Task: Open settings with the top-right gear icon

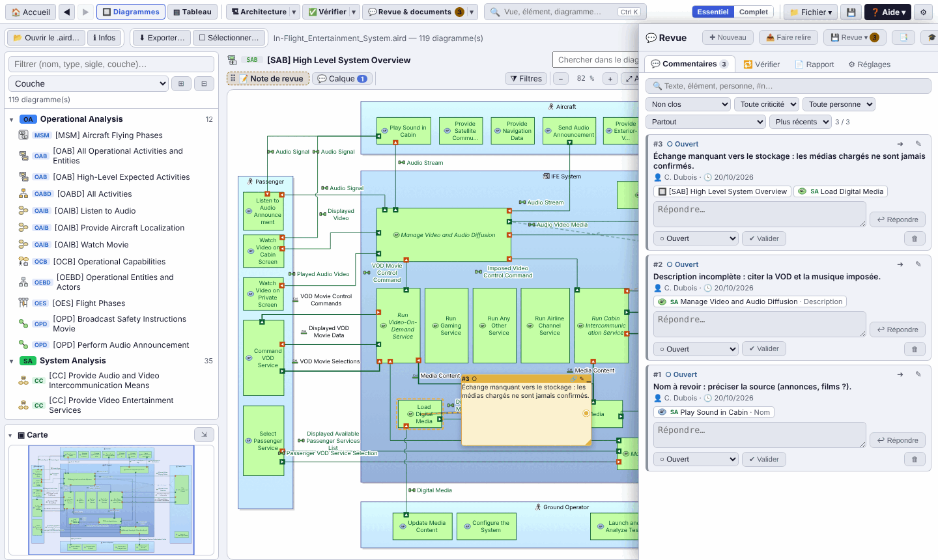Action: (x=923, y=12)
